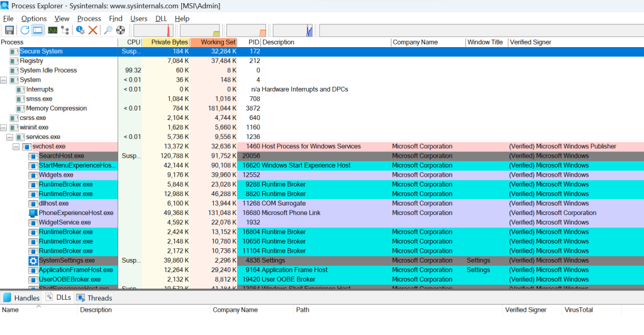Image resolution: width=644 pixels, height=335 pixels.
Task: Open the I/O activity mini graph
Action: 293,30
